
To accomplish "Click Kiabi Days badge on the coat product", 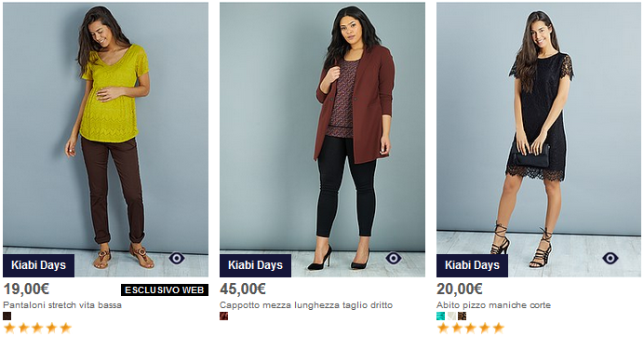I will coord(256,265).
